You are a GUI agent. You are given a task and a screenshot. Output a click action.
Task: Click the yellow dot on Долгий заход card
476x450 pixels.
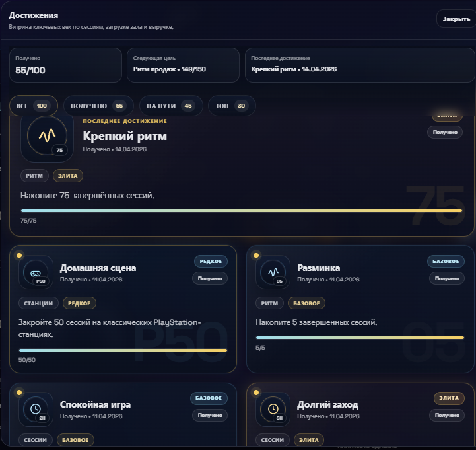pos(256,393)
